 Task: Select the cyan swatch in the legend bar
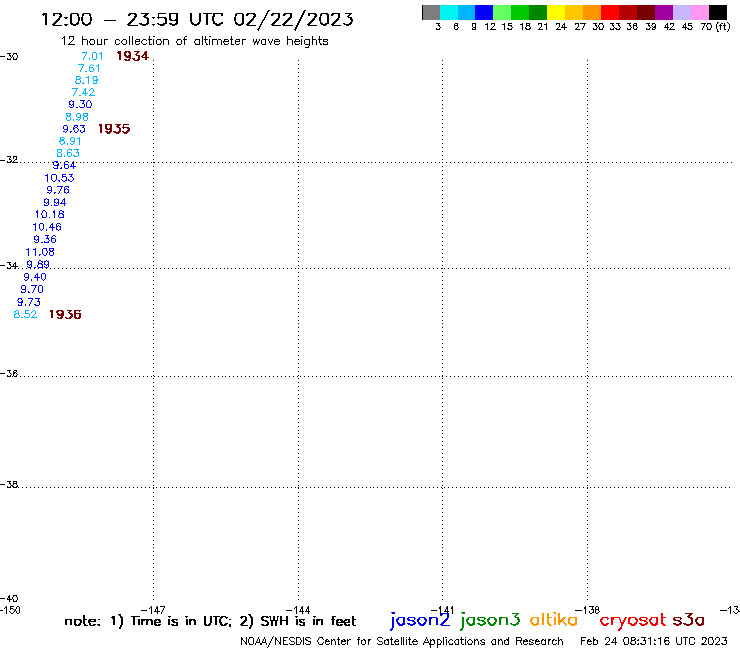(x=448, y=12)
